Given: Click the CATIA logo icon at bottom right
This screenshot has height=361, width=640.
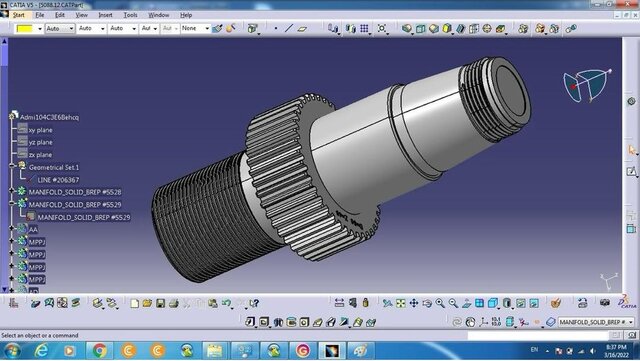Looking at the screenshot, I should pyautogui.click(x=627, y=302).
